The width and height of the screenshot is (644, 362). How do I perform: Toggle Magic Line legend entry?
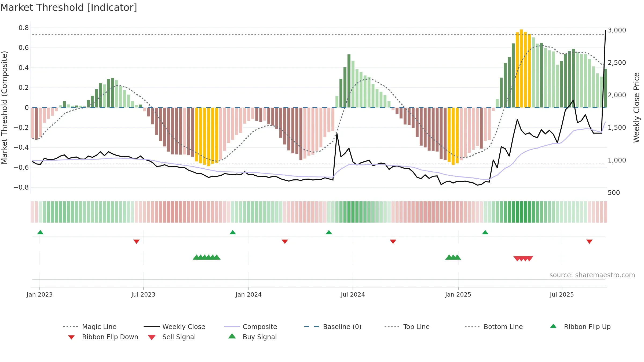(90, 327)
